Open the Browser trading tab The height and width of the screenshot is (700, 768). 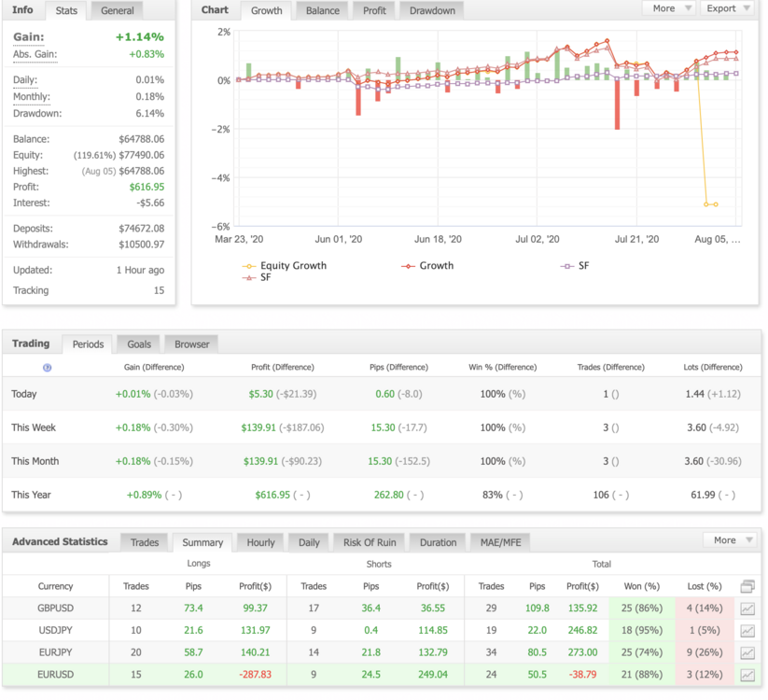tap(191, 343)
